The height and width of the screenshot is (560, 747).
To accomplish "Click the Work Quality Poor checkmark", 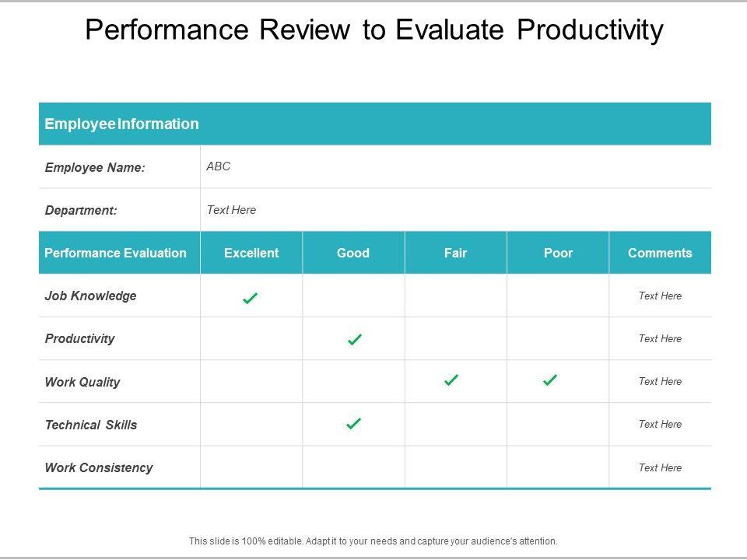I will (x=550, y=380).
